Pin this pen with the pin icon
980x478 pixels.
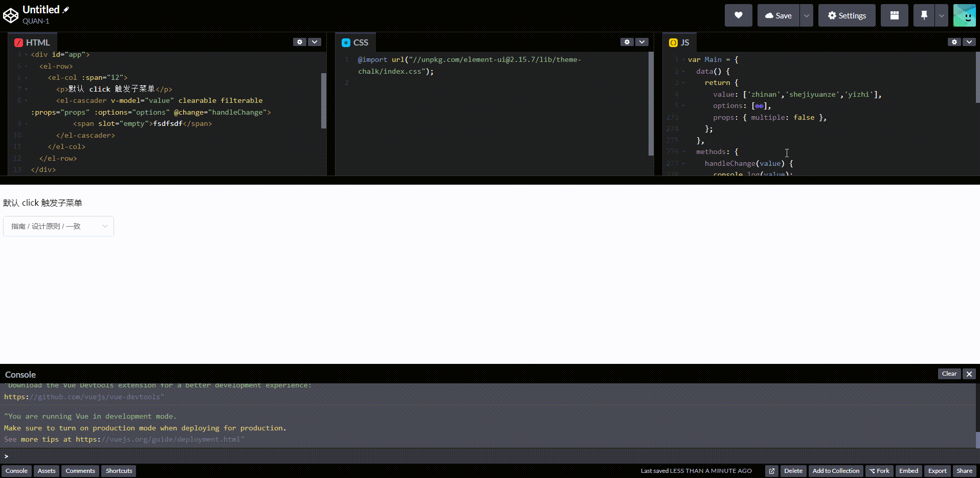point(924,15)
